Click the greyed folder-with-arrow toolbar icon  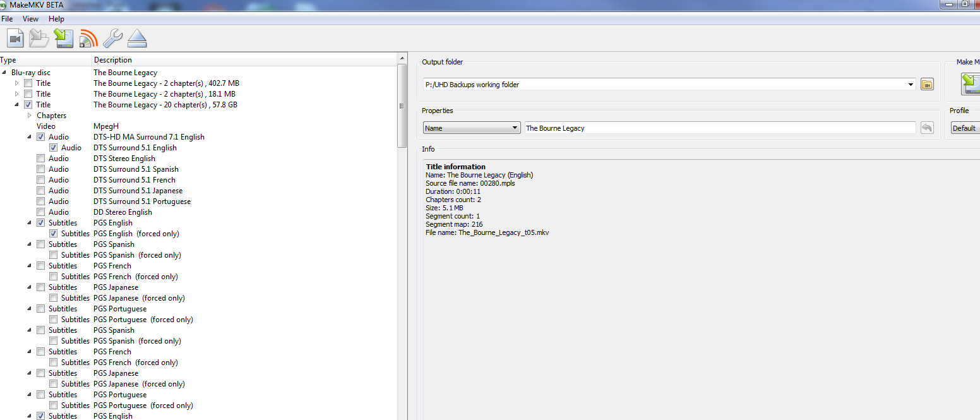pyautogui.click(x=39, y=39)
